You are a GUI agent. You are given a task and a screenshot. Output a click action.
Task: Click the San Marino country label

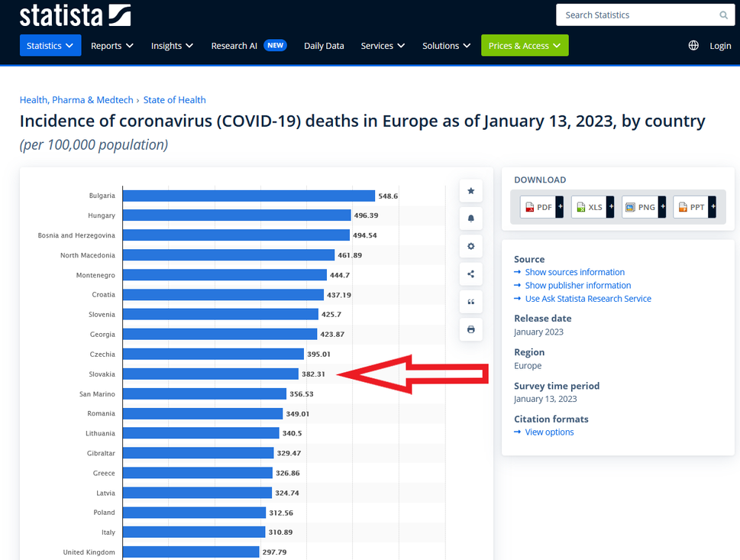tap(97, 393)
